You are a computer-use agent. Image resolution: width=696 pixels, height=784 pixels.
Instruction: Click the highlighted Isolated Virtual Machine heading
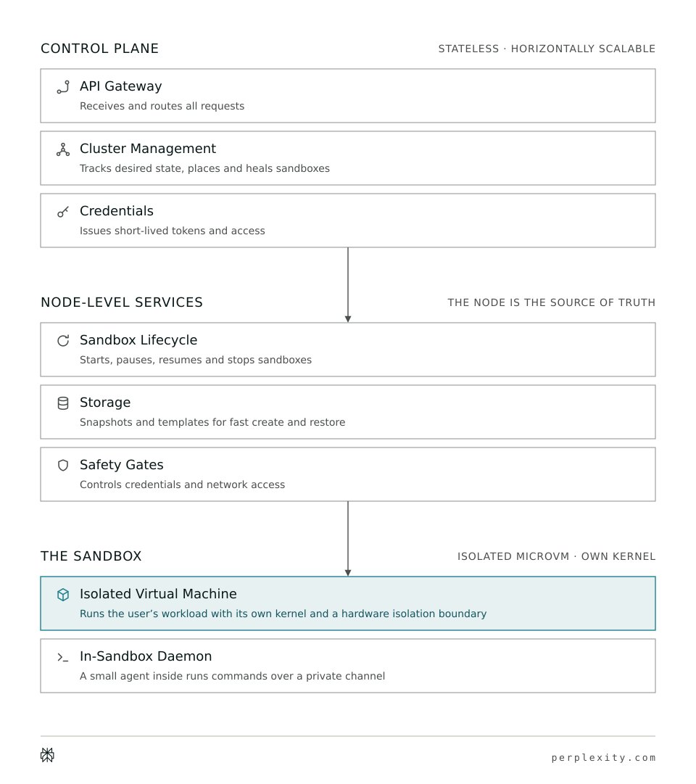(159, 593)
